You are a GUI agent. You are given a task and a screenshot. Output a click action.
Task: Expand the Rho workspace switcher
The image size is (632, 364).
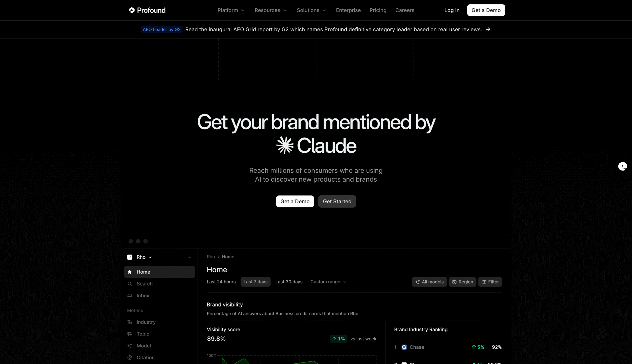[x=144, y=257]
